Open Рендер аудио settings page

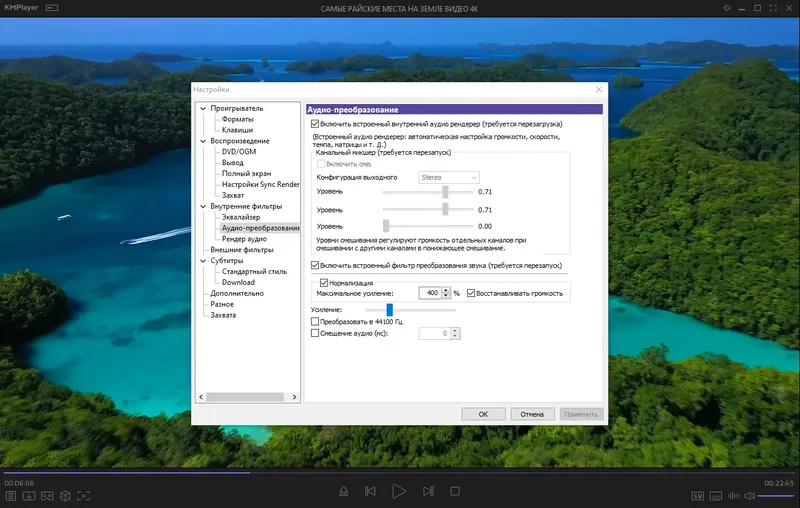point(244,239)
